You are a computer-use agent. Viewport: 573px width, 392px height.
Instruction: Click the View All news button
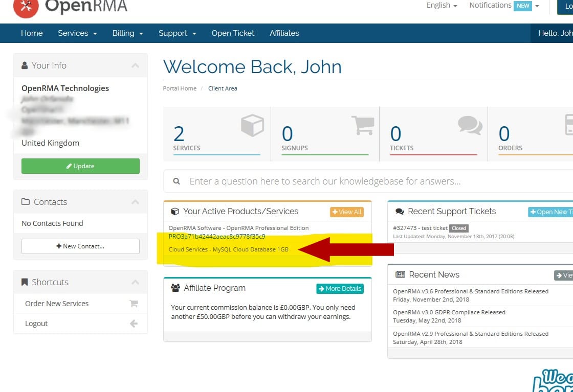point(563,275)
